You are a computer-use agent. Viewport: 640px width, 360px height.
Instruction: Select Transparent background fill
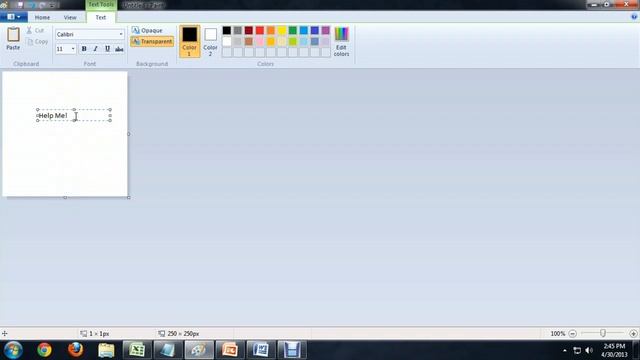pyautogui.click(x=152, y=42)
